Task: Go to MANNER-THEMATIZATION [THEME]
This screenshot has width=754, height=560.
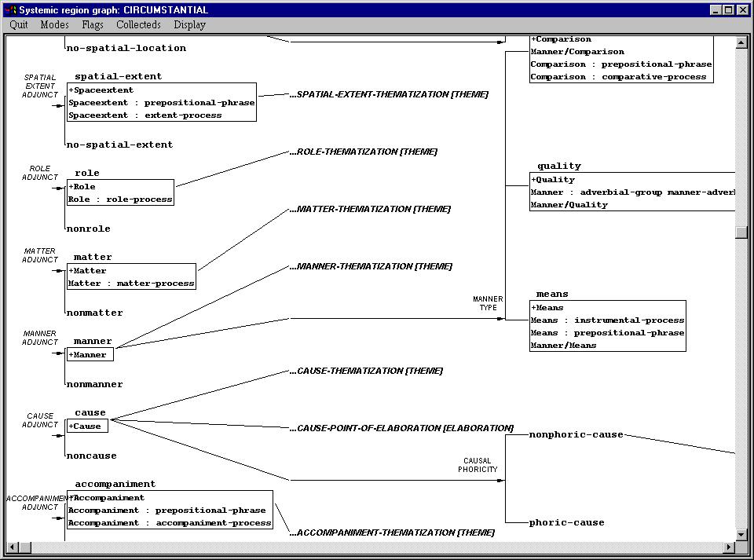Action: pos(372,265)
